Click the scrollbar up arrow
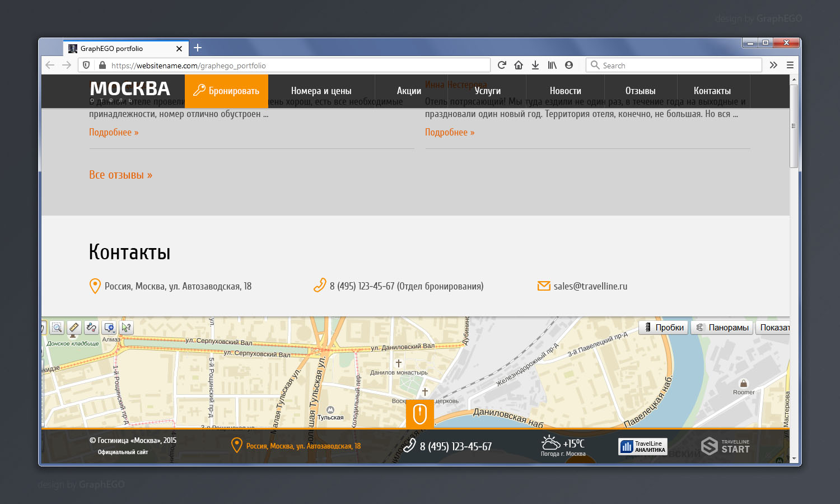Viewport: 840px width, 504px height. click(794, 80)
